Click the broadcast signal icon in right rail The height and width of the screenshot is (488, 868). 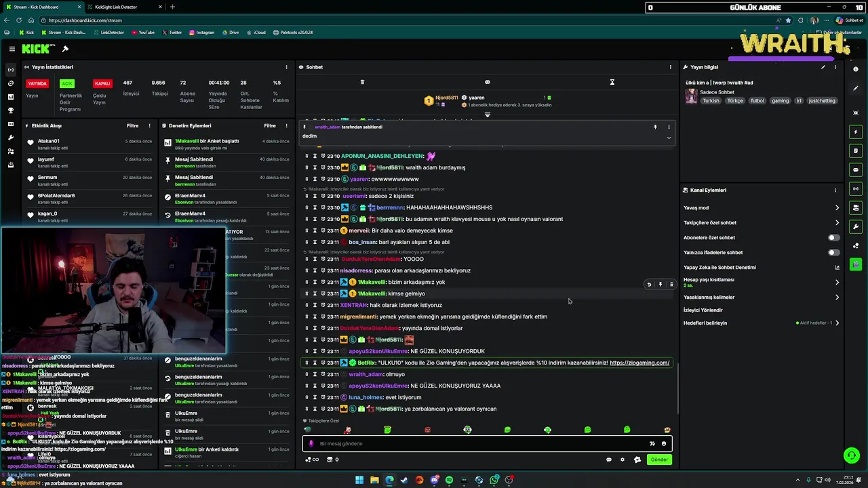tap(856, 188)
